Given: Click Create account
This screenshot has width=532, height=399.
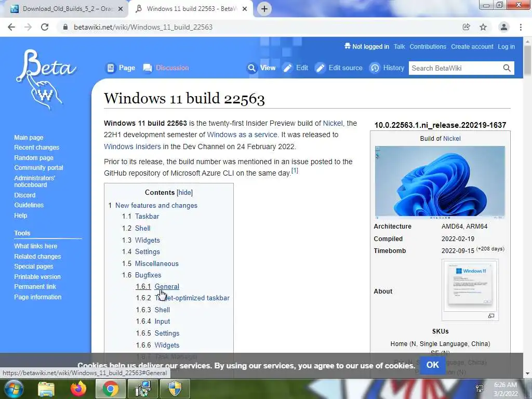Looking at the screenshot, I should [x=472, y=47].
